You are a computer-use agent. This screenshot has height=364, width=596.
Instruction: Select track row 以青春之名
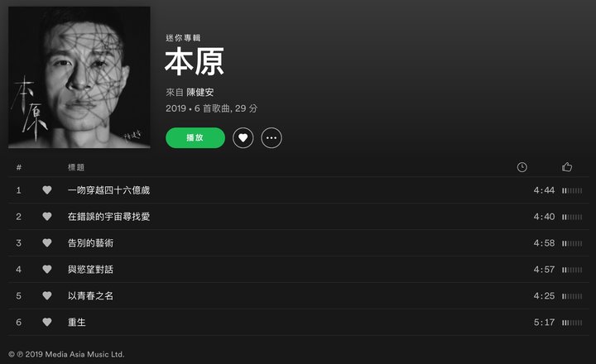pyautogui.click(x=299, y=295)
